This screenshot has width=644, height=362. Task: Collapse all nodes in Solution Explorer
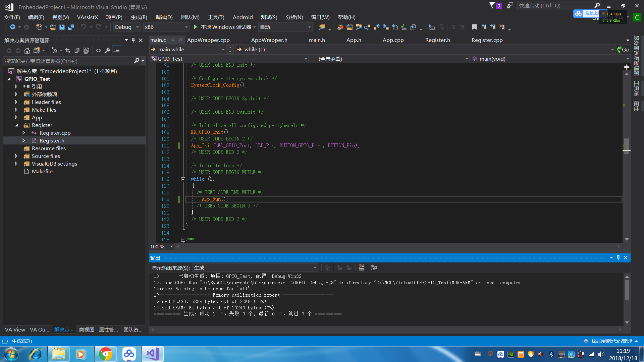click(x=77, y=50)
